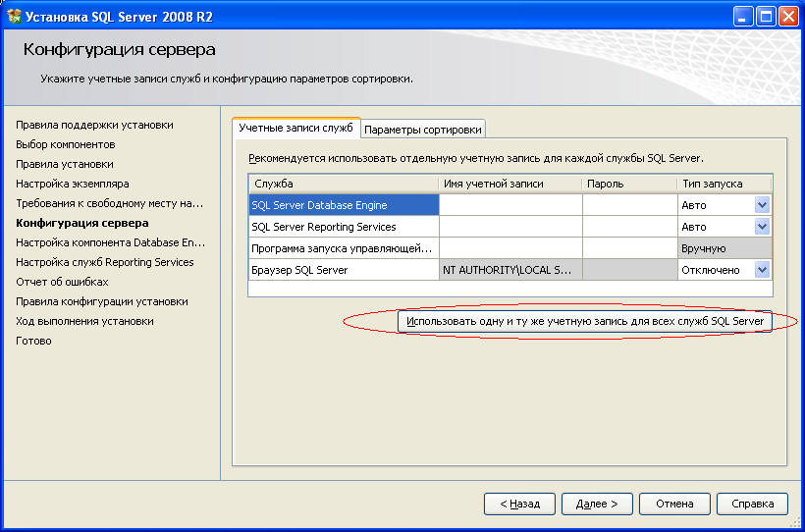
Task: Click Вручную startup type cell
Action: pos(724,248)
